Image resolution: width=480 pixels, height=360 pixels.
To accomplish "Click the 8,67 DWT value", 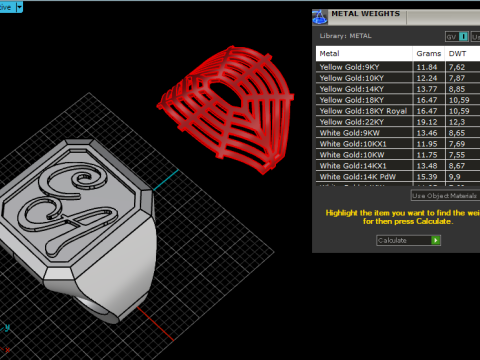I will pyautogui.click(x=457, y=166).
